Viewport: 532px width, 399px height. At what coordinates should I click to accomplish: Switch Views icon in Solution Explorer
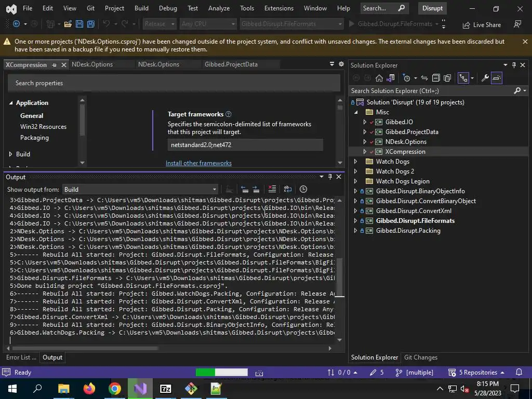pyautogui.click(x=391, y=78)
